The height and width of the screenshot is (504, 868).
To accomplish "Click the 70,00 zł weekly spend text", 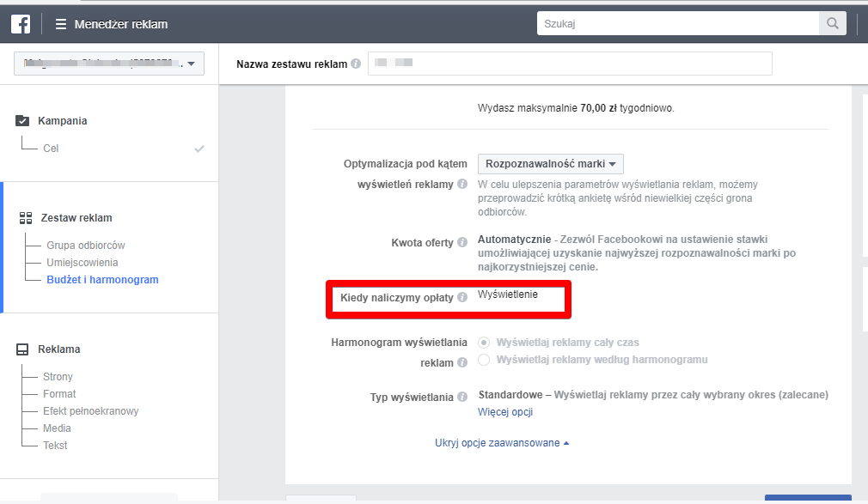I will point(598,108).
